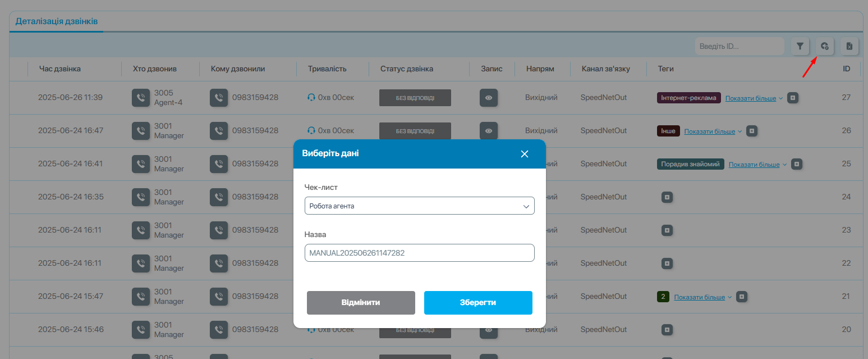Click caller phone icon in row ID 27
Screen dimensions: 868x359
141,98
